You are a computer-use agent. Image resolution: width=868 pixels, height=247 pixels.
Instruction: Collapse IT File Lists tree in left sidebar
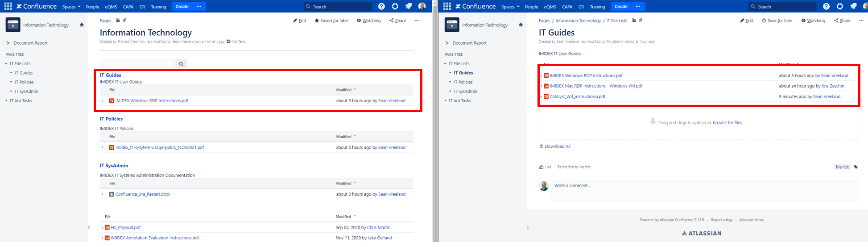pyautogui.click(x=6, y=64)
